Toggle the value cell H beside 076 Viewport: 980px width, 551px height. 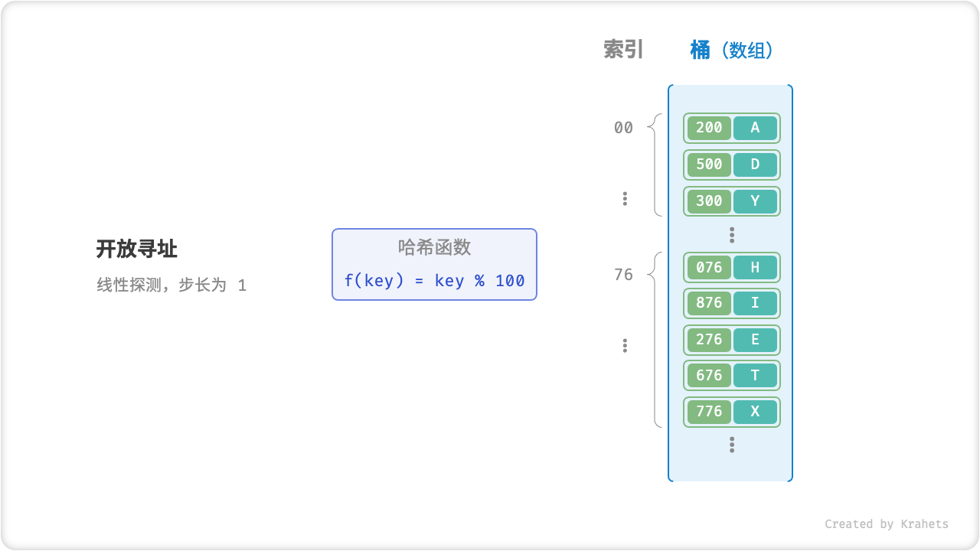coord(756,267)
